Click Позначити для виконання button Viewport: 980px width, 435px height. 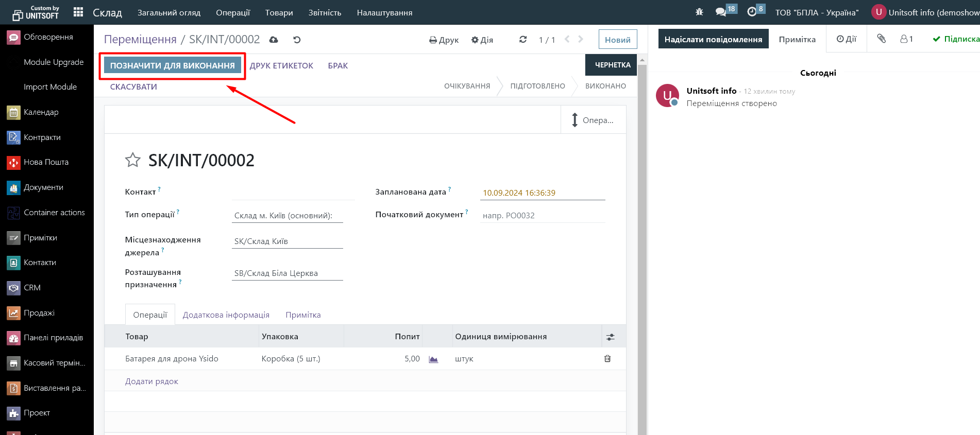coord(172,65)
